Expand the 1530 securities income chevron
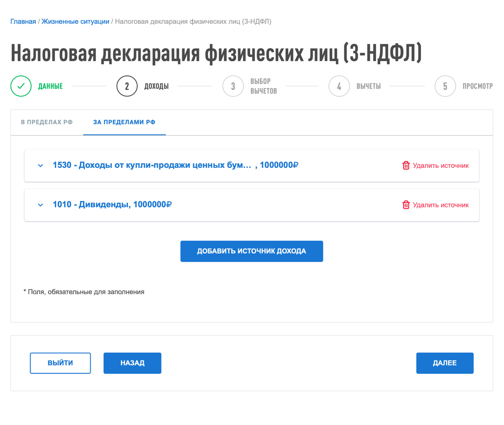 [40, 165]
